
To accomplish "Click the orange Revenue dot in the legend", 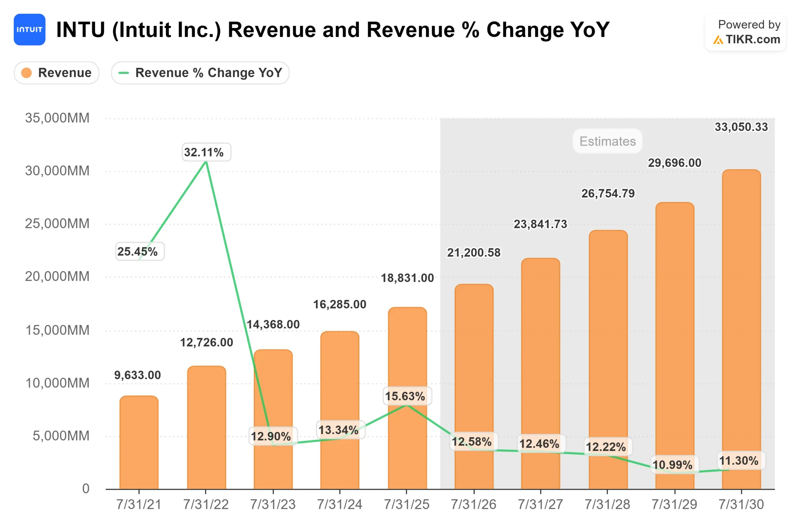I will (x=27, y=72).
